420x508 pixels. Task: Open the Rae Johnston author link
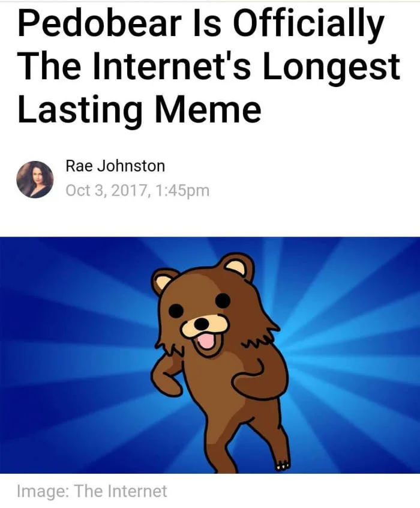point(115,166)
